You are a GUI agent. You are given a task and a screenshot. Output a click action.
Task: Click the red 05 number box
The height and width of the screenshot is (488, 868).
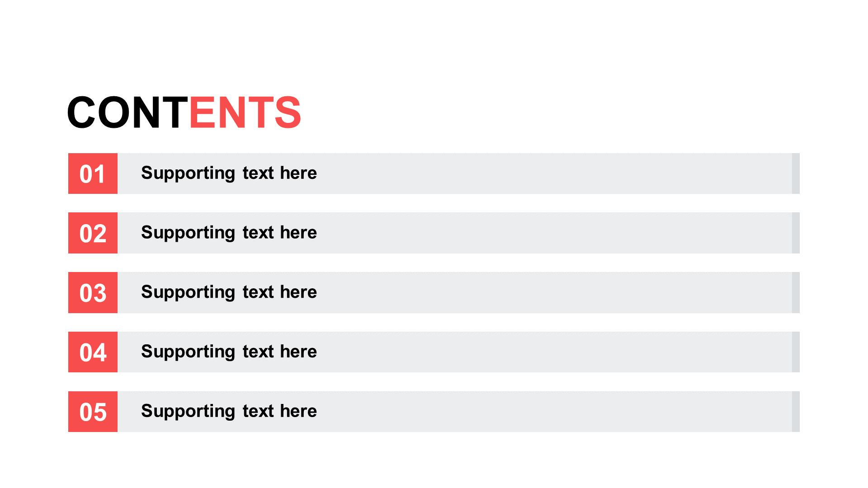pos(93,412)
